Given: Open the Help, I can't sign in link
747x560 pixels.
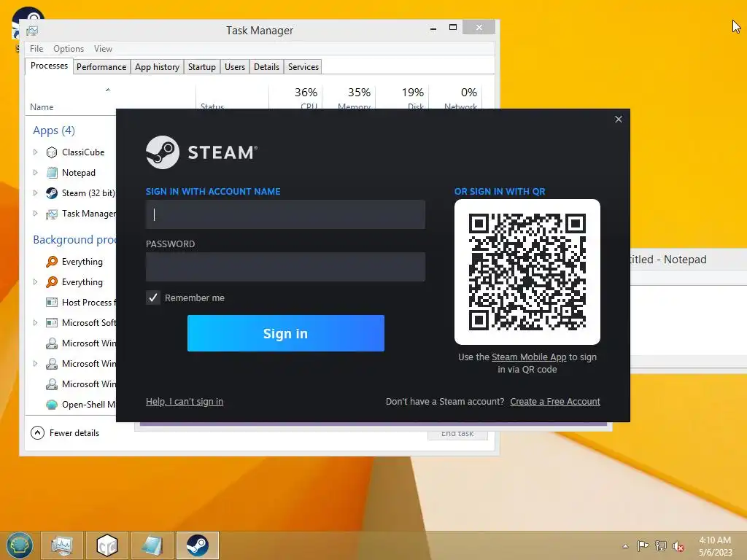Looking at the screenshot, I should (185, 402).
